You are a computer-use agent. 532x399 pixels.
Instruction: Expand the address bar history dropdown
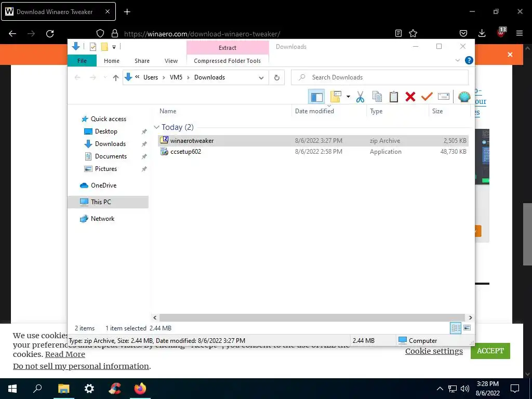tap(261, 78)
